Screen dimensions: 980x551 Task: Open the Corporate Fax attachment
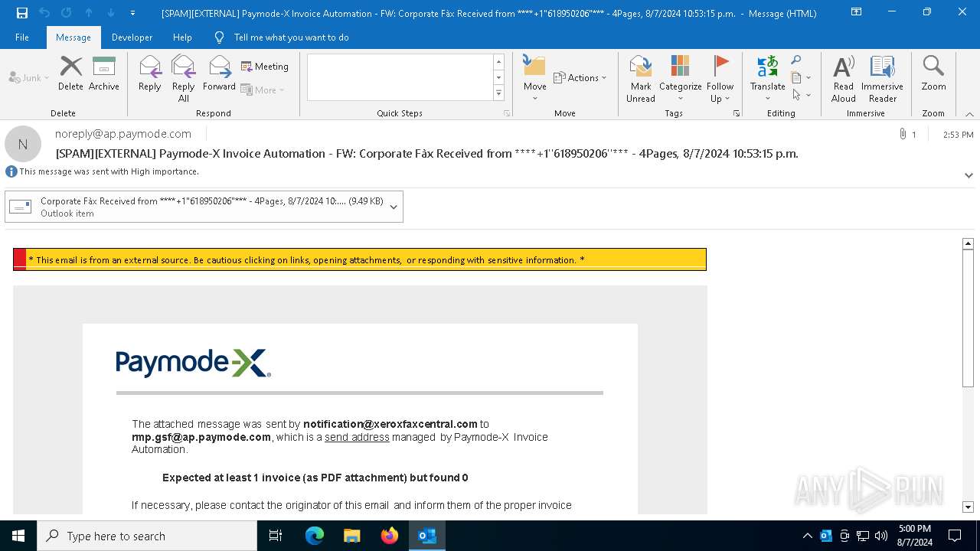pyautogui.click(x=194, y=207)
